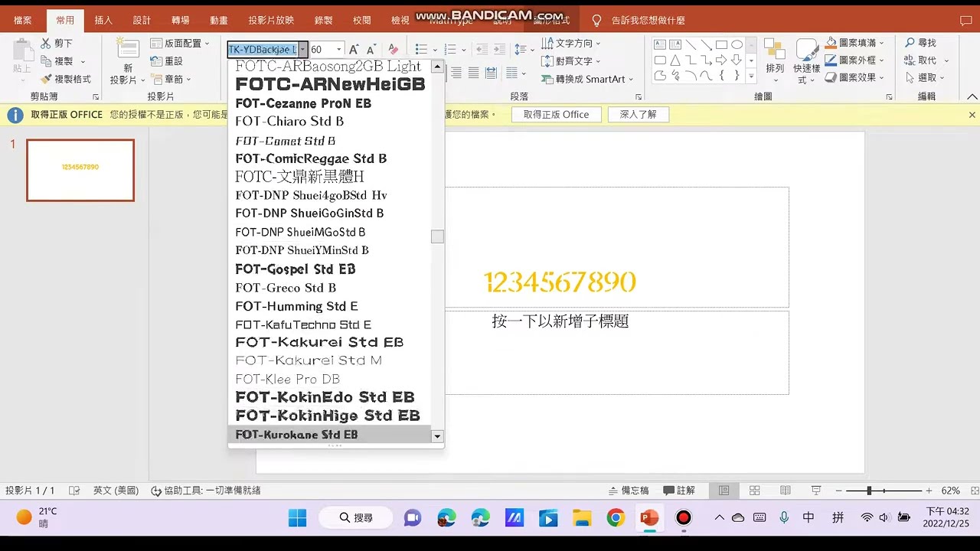980x551 pixels.
Task: Click the Learn More (深入了解) button
Action: click(639, 115)
